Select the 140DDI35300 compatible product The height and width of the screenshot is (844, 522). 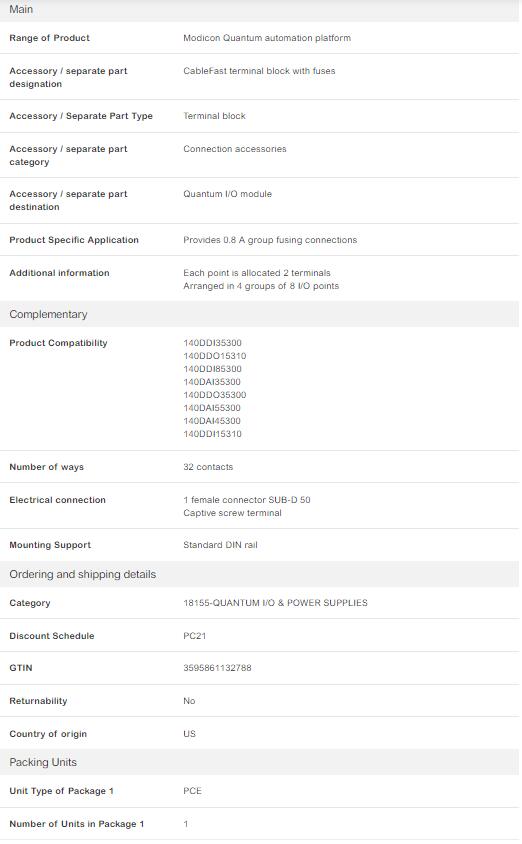(x=212, y=343)
